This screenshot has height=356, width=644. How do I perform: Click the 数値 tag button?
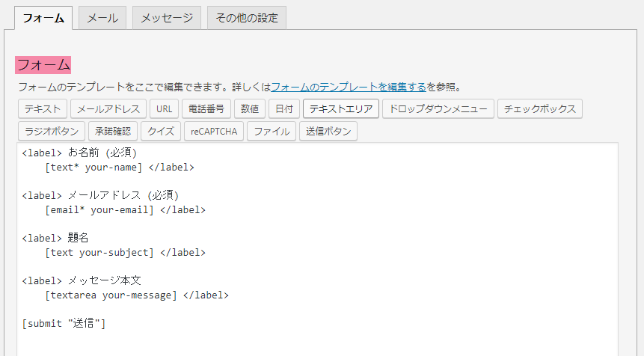pyautogui.click(x=250, y=108)
